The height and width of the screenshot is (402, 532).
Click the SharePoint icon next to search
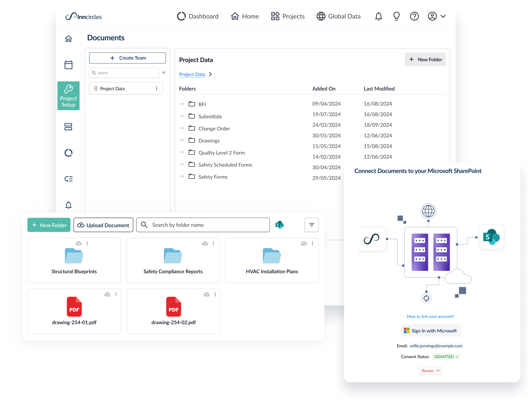(279, 225)
